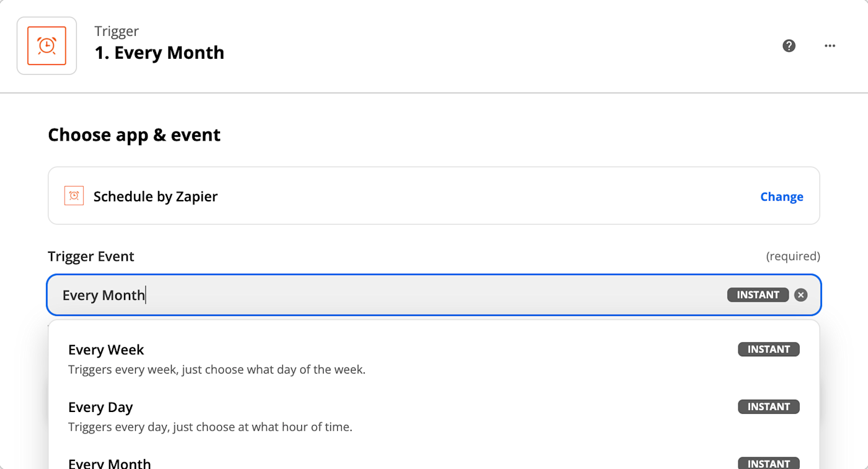Focus the Trigger Event input containing Every Month
The image size is (868, 469).
[372, 295]
